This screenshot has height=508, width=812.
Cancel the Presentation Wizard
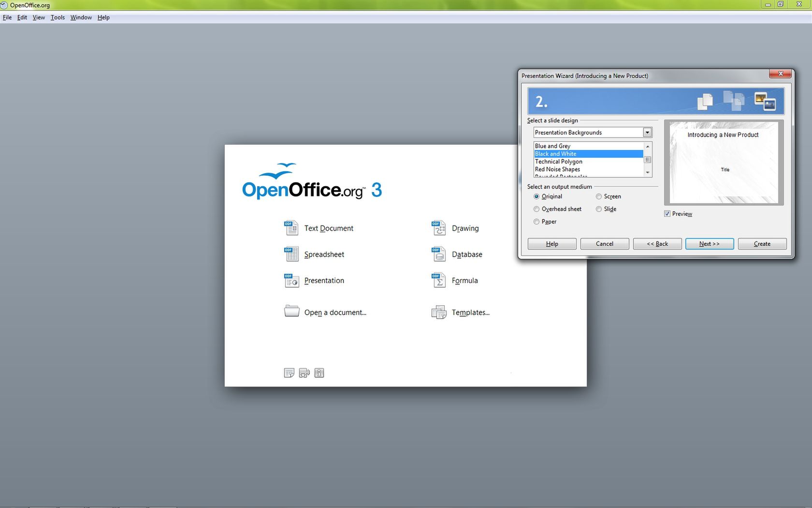(x=605, y=244)
